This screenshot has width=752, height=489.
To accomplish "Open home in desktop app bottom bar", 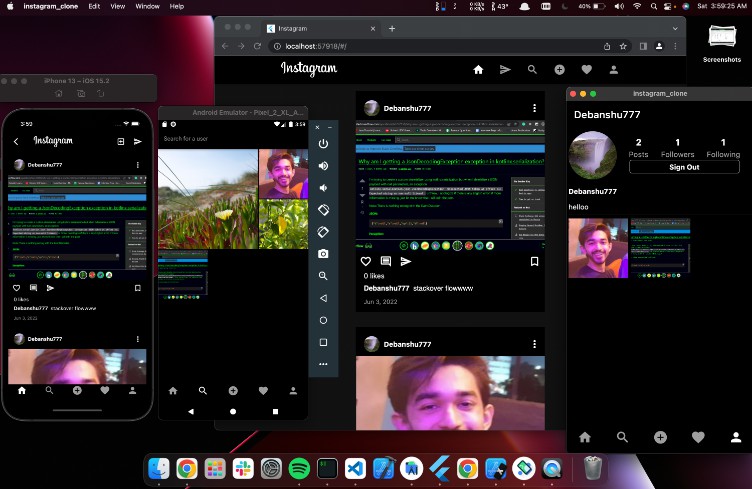I will pos(585,437).
